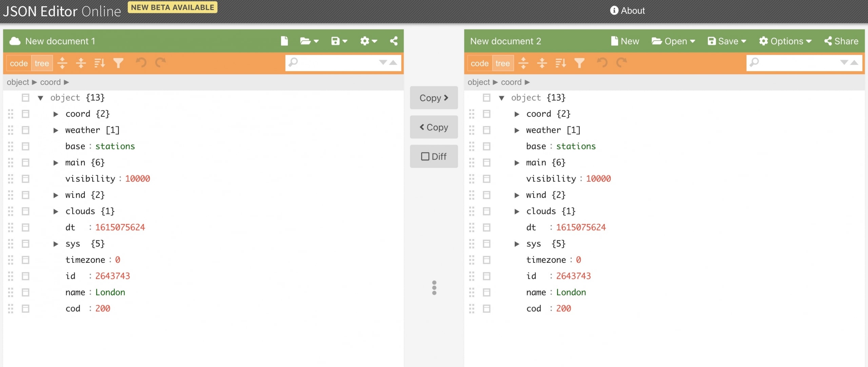
Task: Expand the 'weather' array in left tree
Action: (x=56, y=130)
